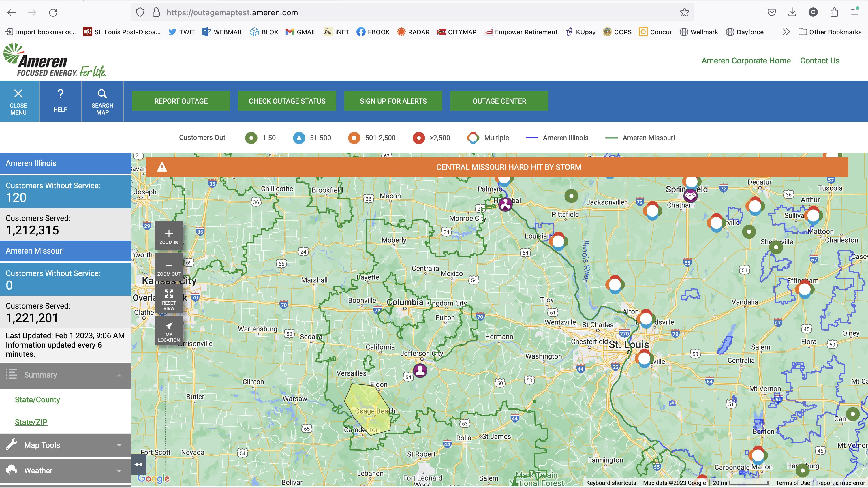Click the purple handshake marker at Springfield
868x488 pixels.
pyautogui.click(x=690, y=196)
